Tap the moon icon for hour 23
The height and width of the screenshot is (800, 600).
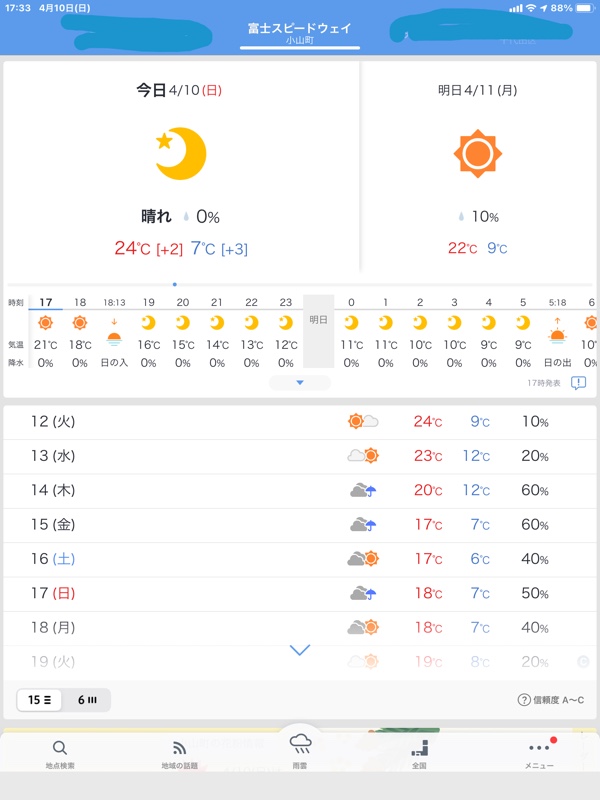tap(286, 322)
